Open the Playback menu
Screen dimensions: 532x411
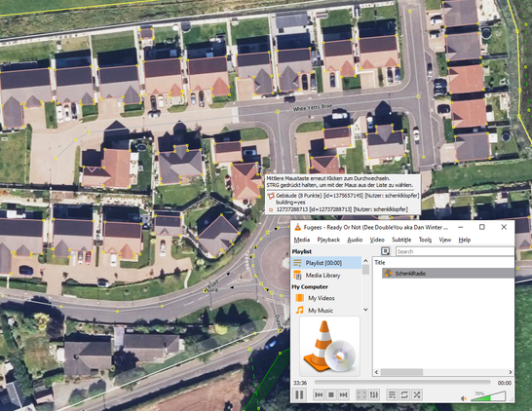328,240
